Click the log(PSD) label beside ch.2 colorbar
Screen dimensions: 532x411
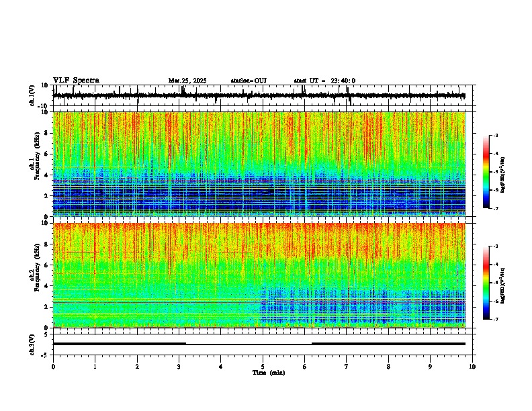[x=503, y=286]
